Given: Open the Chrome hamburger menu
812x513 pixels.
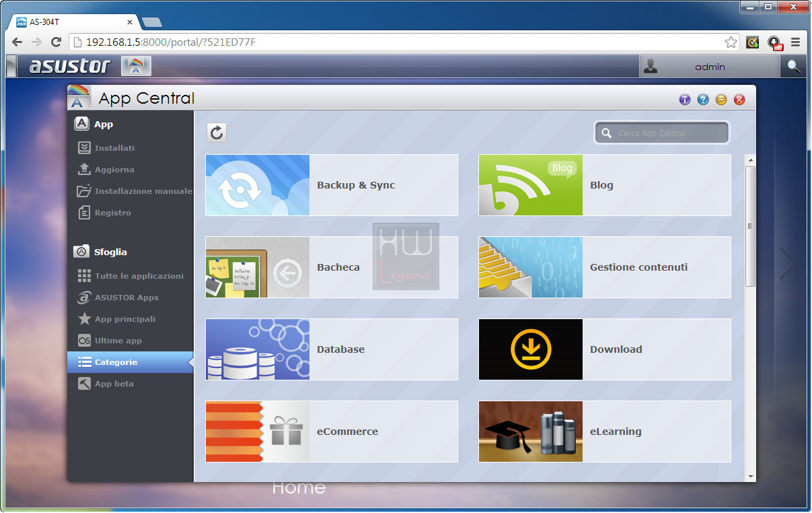Looking at the screenshot, I should (x=795, y=42).
